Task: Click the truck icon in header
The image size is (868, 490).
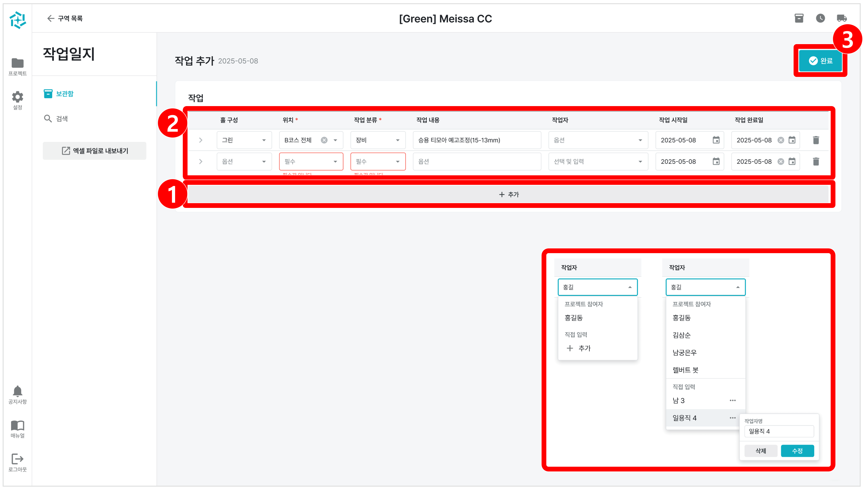Action: click(x=841, y=18)
